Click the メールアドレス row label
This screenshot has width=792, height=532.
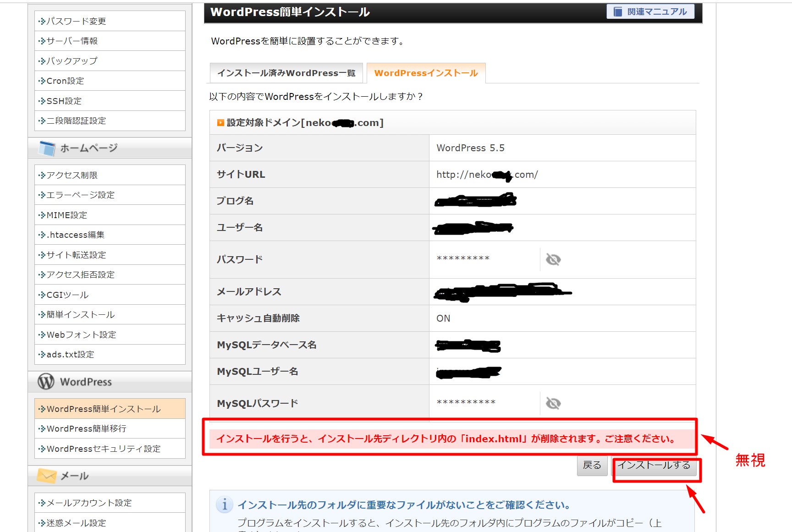249,292
